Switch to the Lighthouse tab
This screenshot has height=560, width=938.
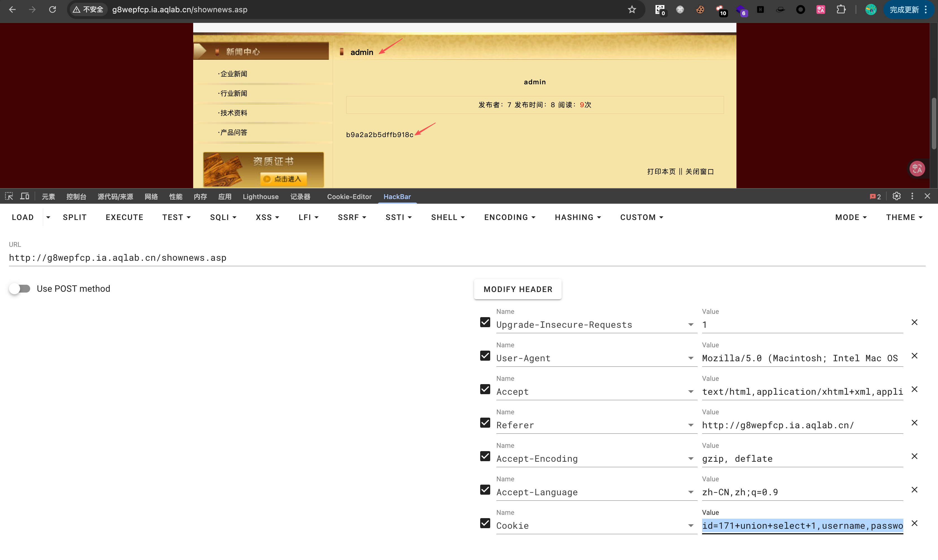[260, 197]
